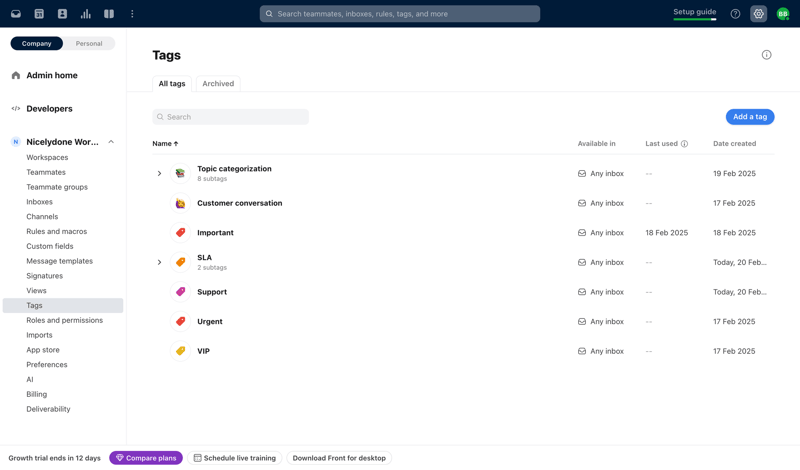Go to Admin home
Screen dimensions: 800x470
point(52,76)
